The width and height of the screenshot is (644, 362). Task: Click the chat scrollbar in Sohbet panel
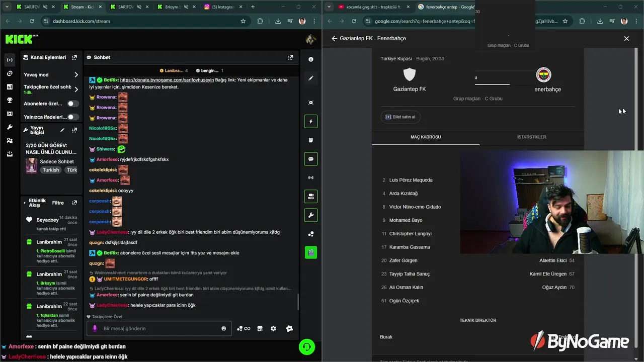pyautogui.click(x=298, y=302)
